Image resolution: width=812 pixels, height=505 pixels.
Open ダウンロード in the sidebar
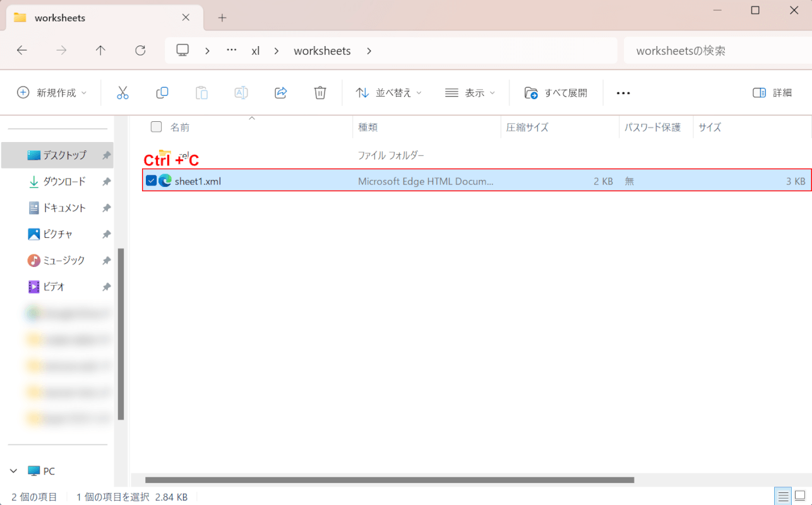pos(57,181)
